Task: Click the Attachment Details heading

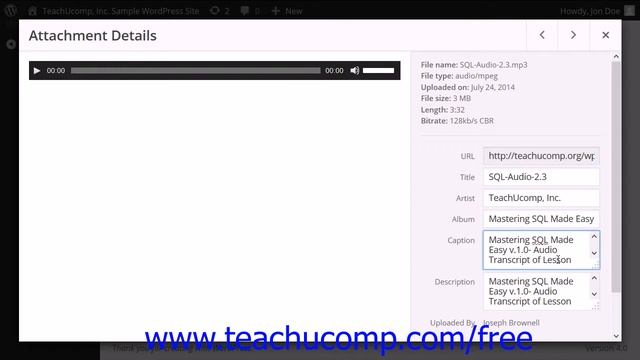Action: point(93,36)
